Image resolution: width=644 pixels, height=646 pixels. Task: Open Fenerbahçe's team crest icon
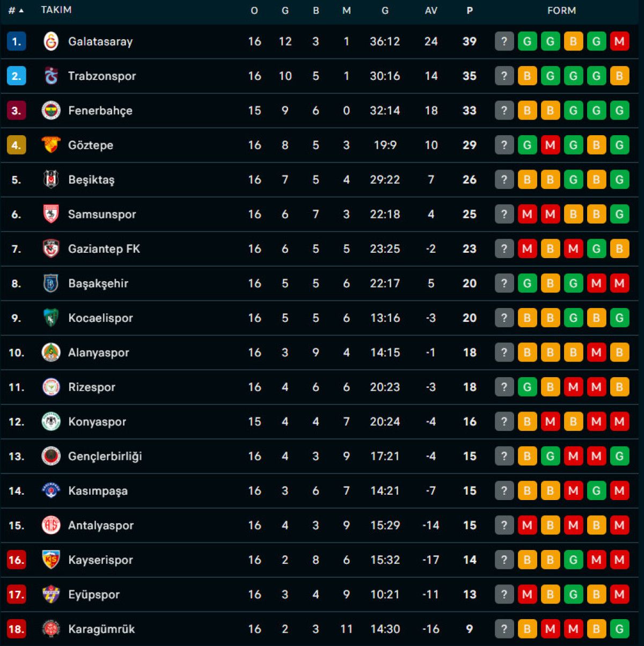(x=51, y=111)
